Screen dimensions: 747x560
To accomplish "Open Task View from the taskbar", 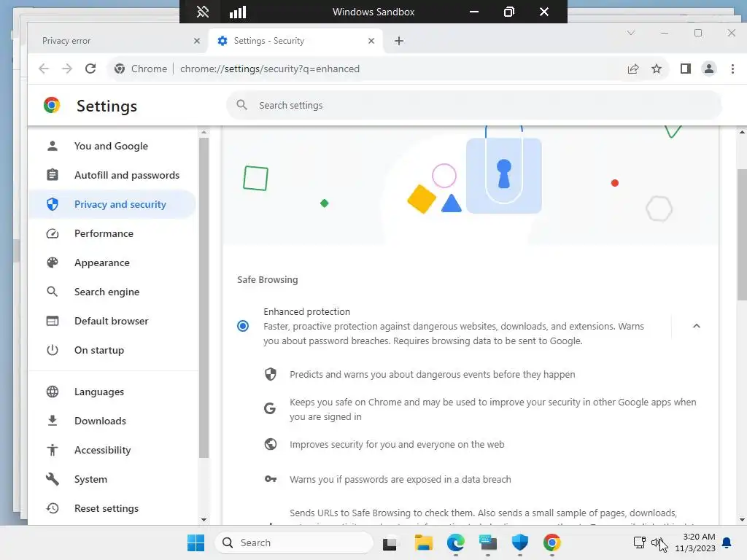I will pyautogui.click(x=390, y=542).
